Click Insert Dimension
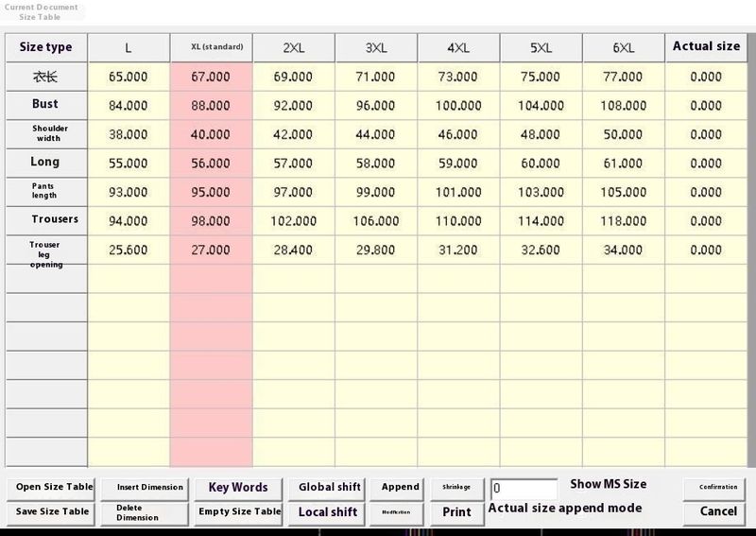 [149, 487]
